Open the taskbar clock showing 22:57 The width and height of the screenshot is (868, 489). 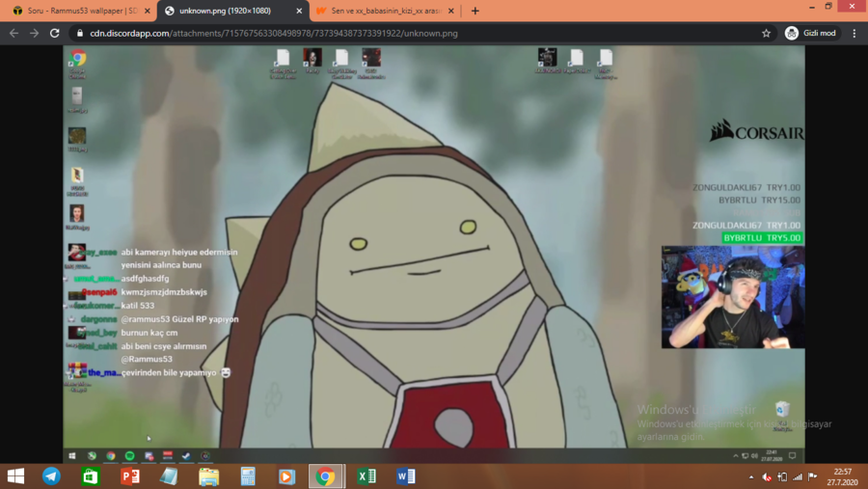842,476
